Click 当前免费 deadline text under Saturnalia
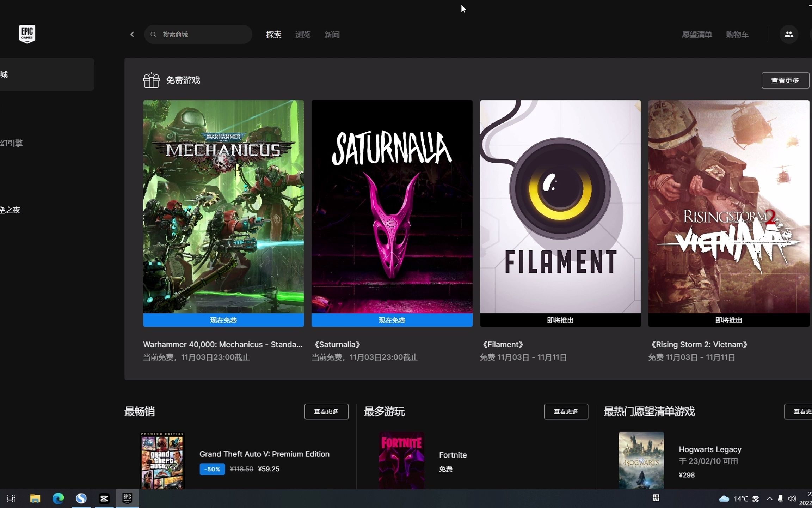The height and width of the screenshot is (508, 812). [x=365, y=357]
